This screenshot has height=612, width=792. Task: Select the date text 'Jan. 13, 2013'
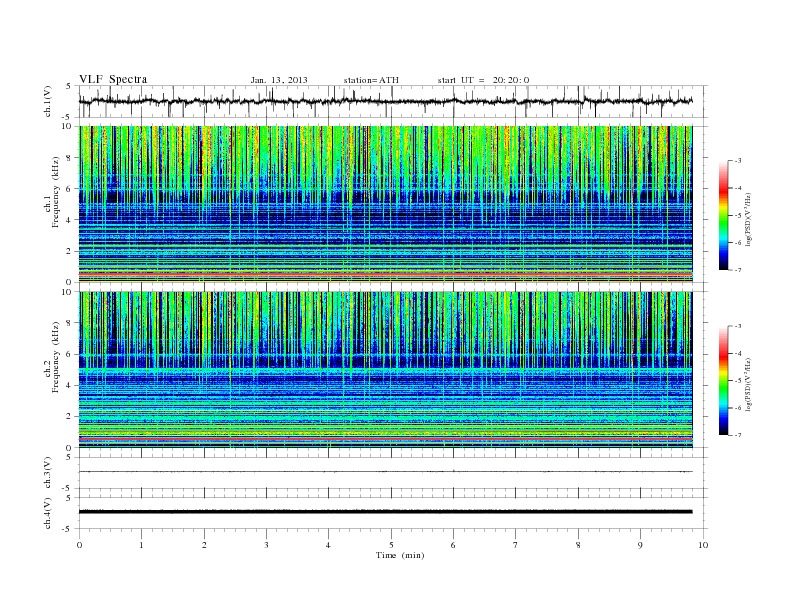279,80
